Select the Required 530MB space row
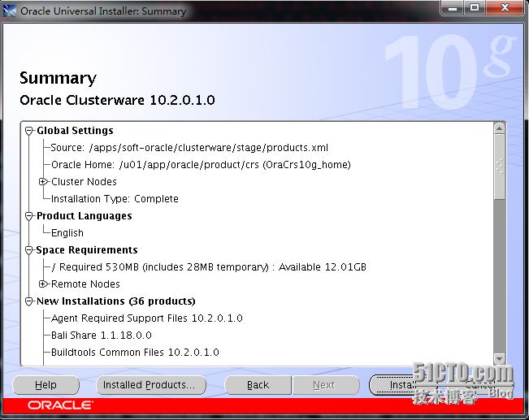 [209, 267]
